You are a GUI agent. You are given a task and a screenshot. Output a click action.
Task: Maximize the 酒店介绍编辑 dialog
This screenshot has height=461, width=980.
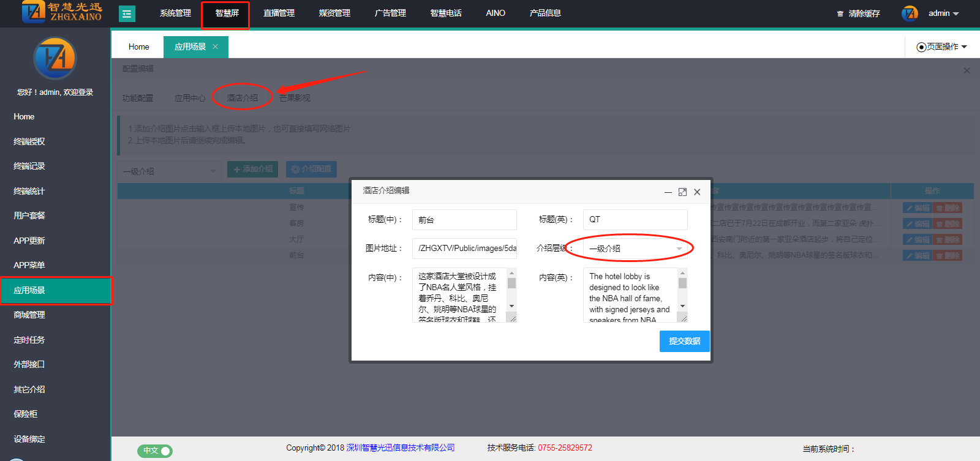click(682, 192)
